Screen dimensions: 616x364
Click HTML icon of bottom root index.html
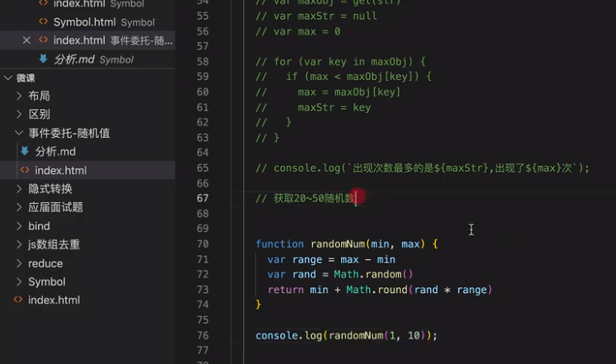point(18,300)
